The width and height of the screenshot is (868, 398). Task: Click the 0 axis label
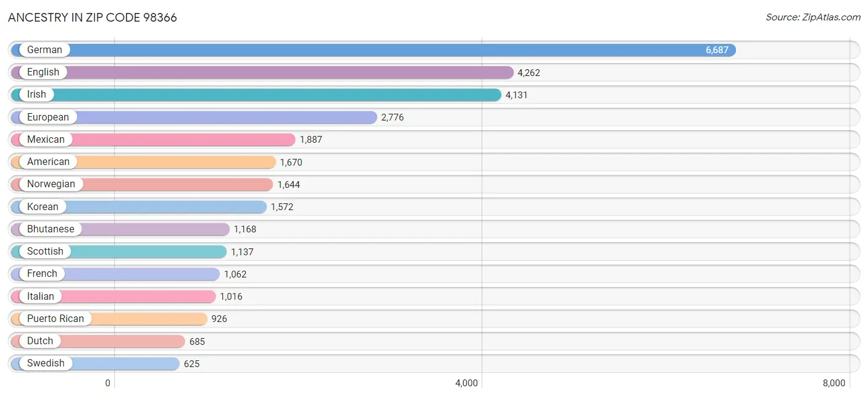click(x=108, y=383)
